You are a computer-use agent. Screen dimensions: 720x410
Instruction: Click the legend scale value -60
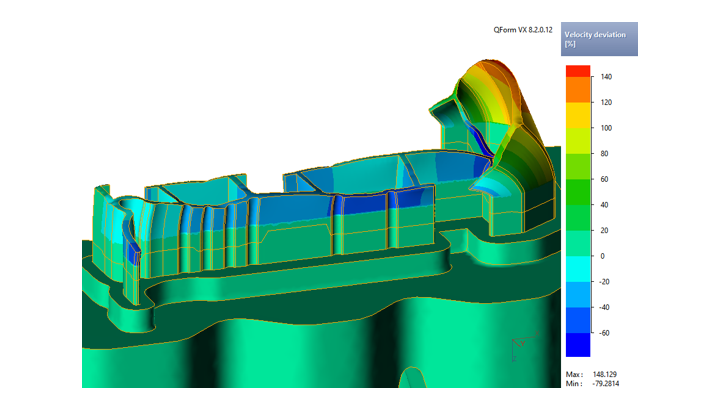tap(604, 333)
